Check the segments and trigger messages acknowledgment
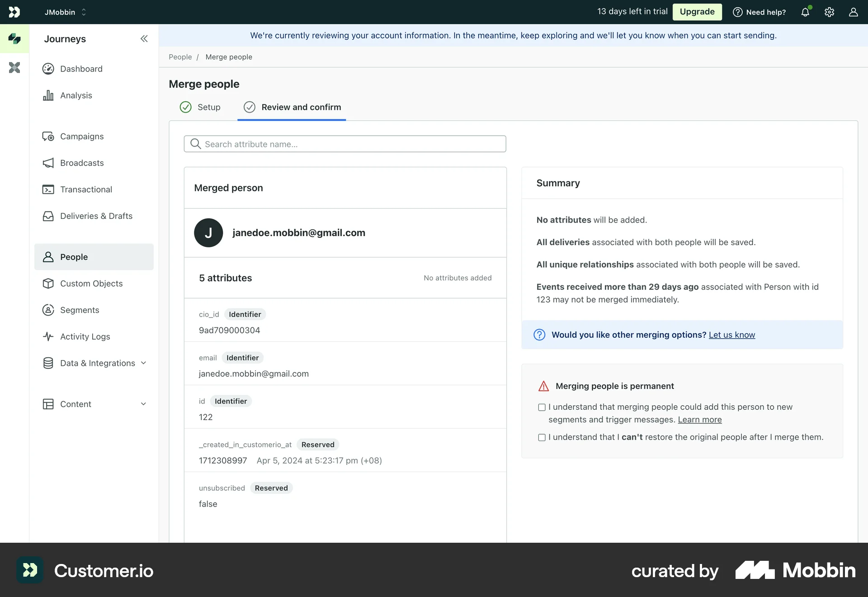This screenshot has height=597, width=868. [541, 407]
